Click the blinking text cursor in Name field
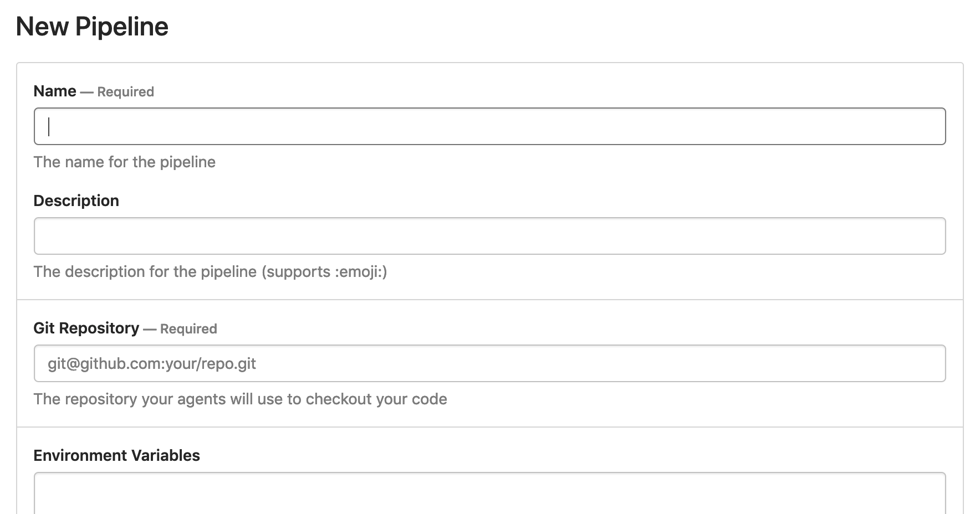The image size is (980, 514). (x=49, y=126)
